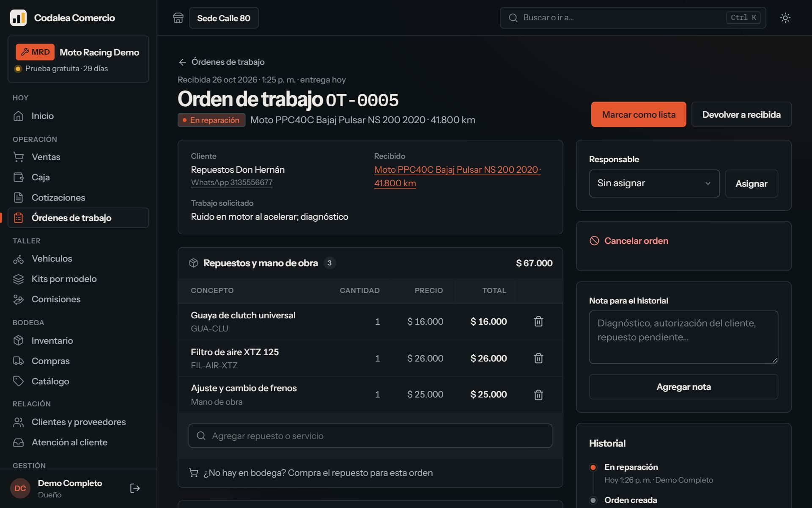
Task: Click the magnifier icon in the top search bar
Action: (x=513, y=18)
